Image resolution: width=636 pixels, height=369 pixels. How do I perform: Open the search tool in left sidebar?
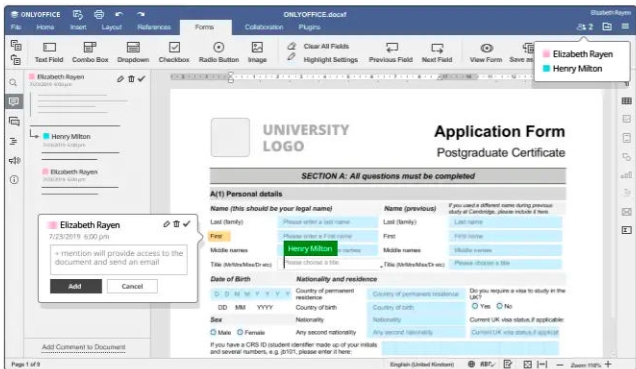13,82
